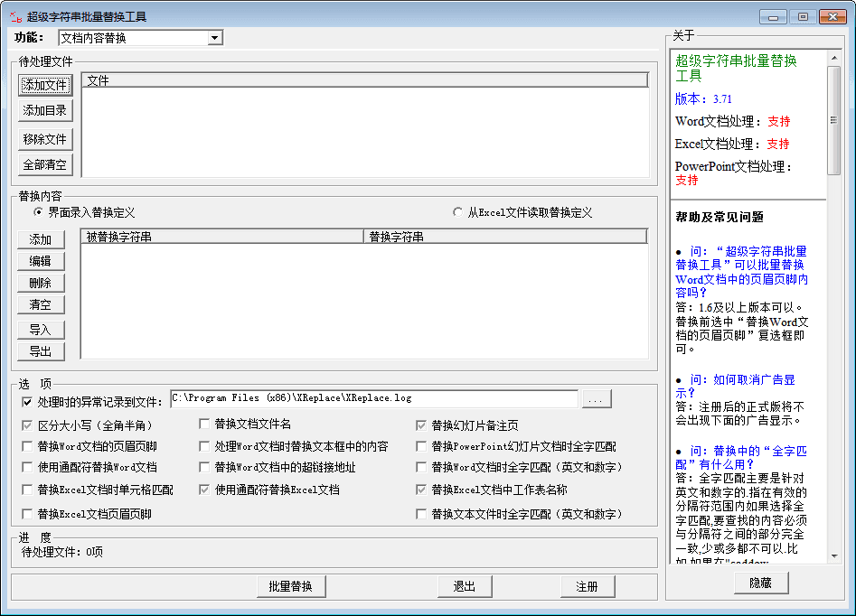Click the 添加文件 button
856x616 pixels.
pyautogui.click(x=45, y=85)
